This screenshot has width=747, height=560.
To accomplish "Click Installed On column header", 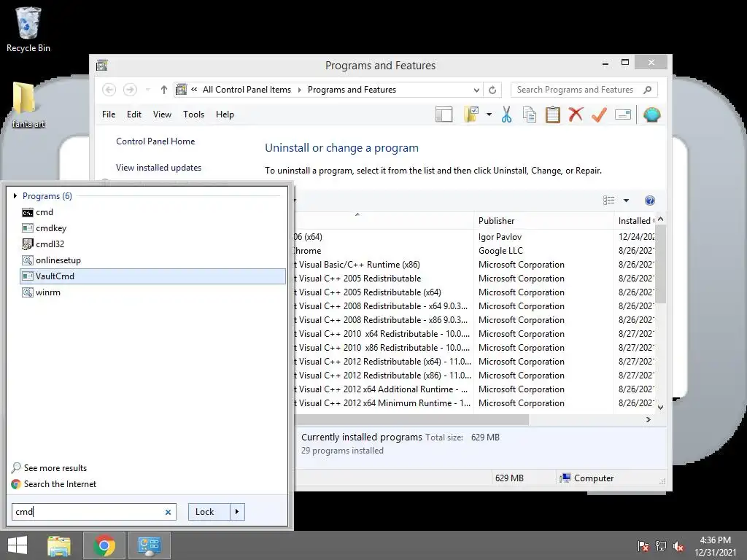I will [x=635, y=220].
